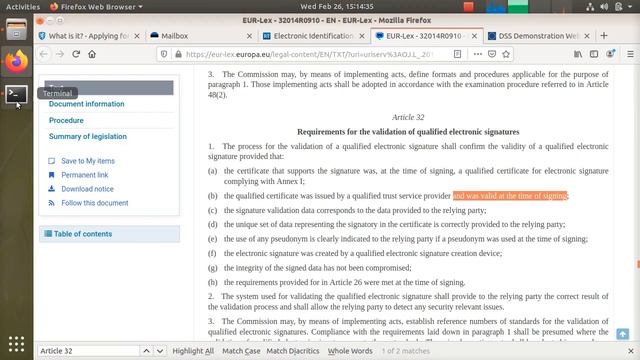Click highlighted text 'and was valid at the time of signing'
This screenshot has height=360, width=640.
(510, 196)
